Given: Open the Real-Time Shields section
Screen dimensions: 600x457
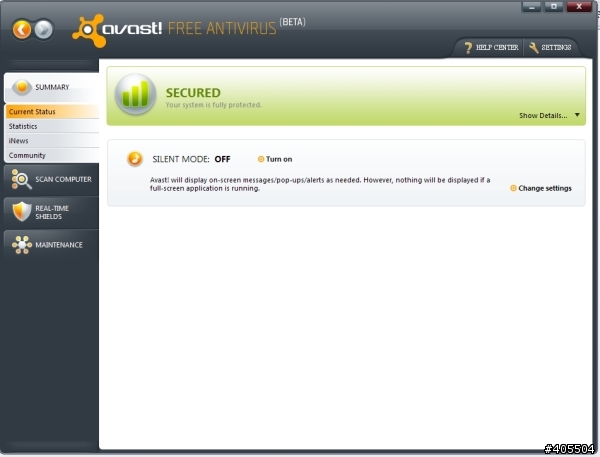Looking at the screenshot, I should (x=52, y=212).
